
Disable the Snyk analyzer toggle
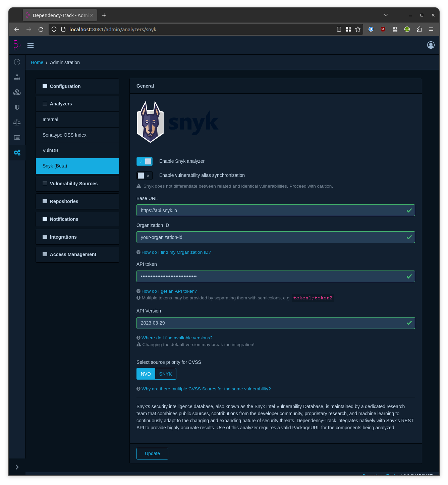(x=144, y=161)
